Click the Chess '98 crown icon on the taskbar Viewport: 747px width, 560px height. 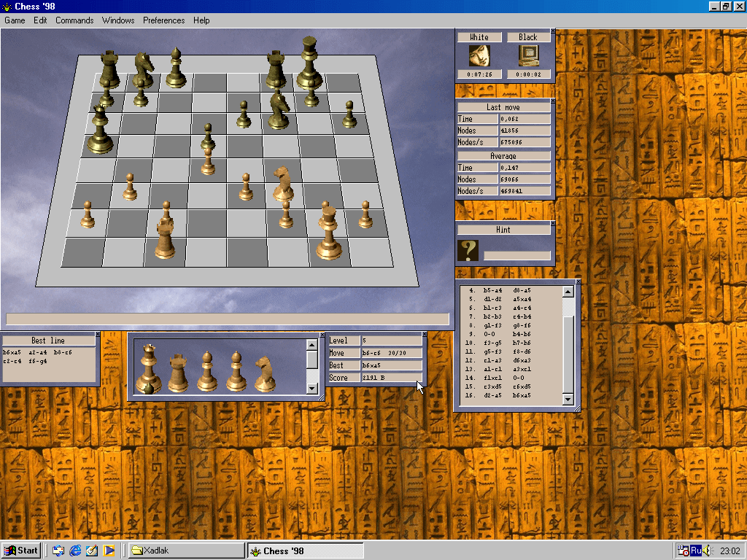point(255,551)
